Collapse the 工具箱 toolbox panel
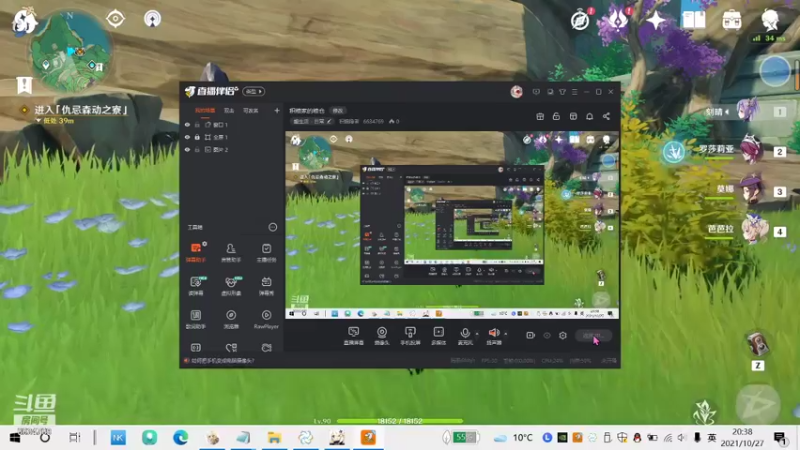The image size is (800, 450). [273, 227]
